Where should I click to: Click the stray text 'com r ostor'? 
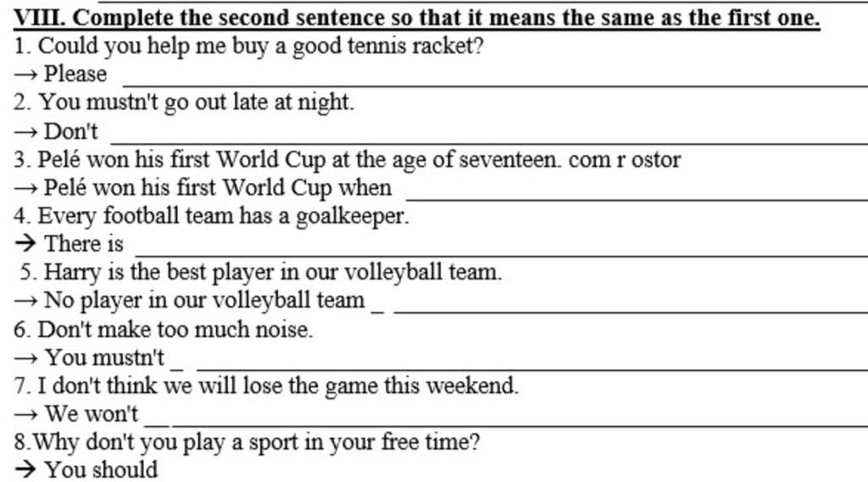(625, 160)
